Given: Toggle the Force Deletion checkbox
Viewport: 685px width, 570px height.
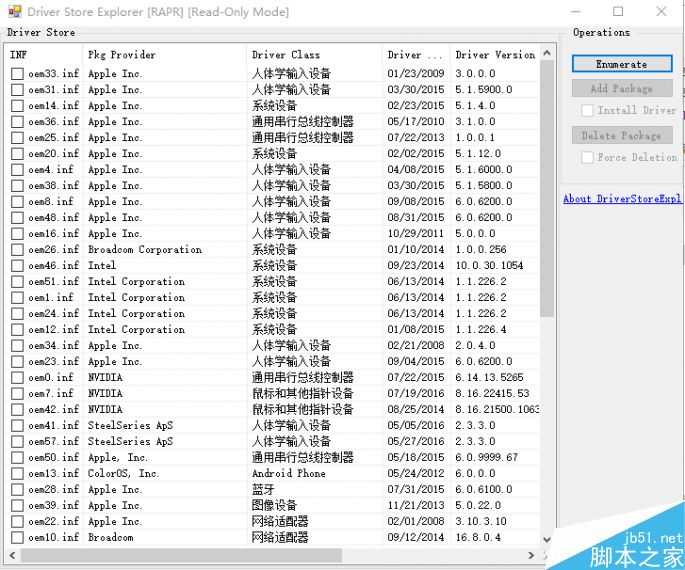Looking at the screenshot, I should click(x=588, y=157).
